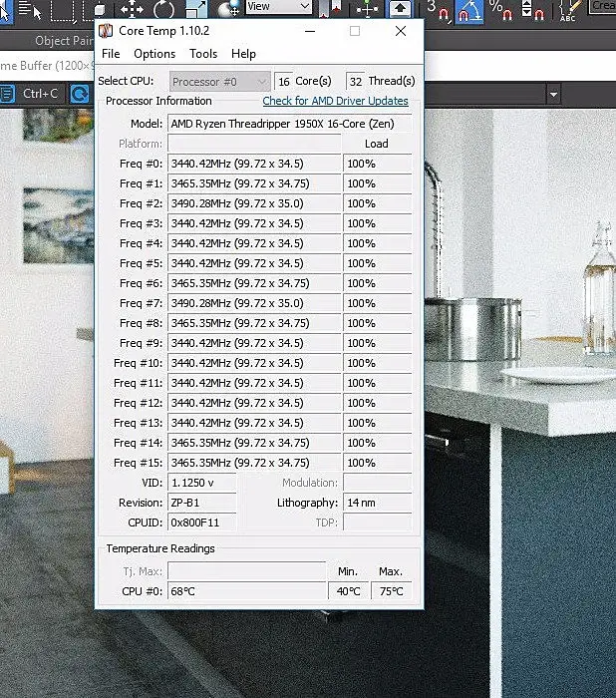Toggle the Angle Snap icon
Image resolution: width=616 pixels, height=698 pixels.
469,11
